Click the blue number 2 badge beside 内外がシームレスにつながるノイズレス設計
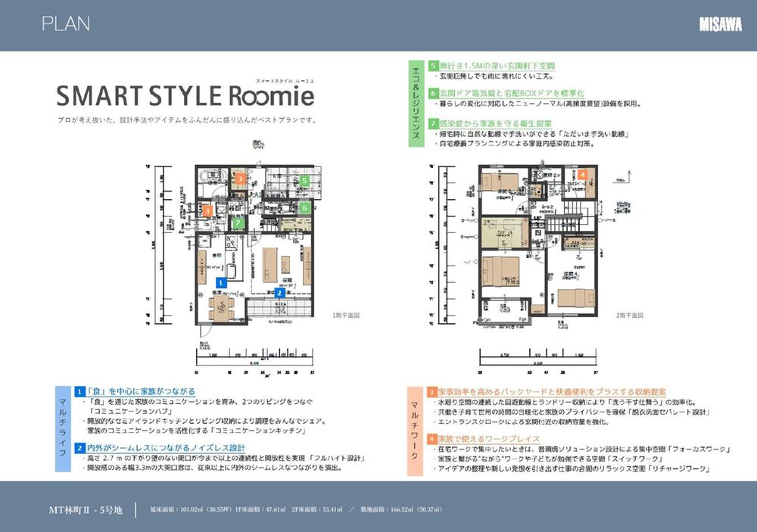Image resolution: width=757 pixels, height=532 pixels. click(79, 448)
